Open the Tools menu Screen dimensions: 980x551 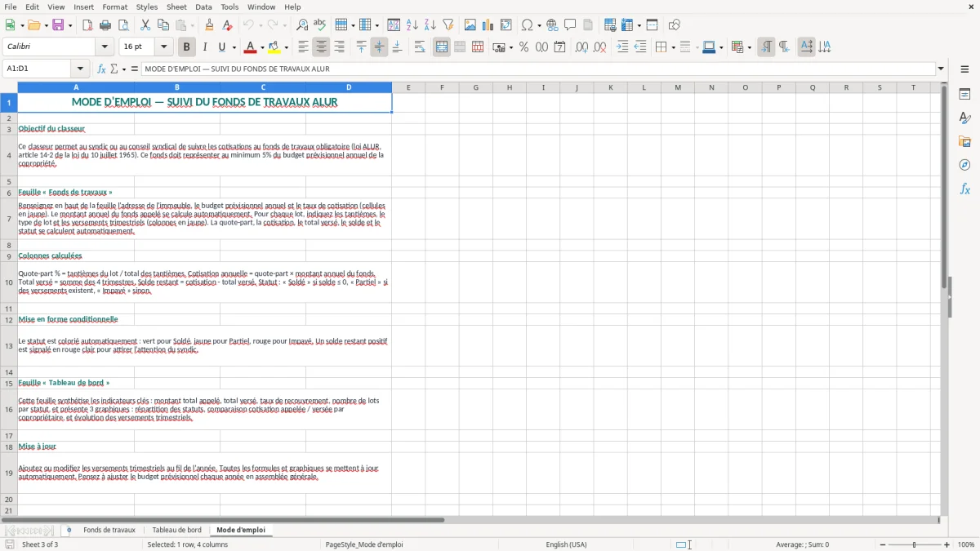pos(229,7)
